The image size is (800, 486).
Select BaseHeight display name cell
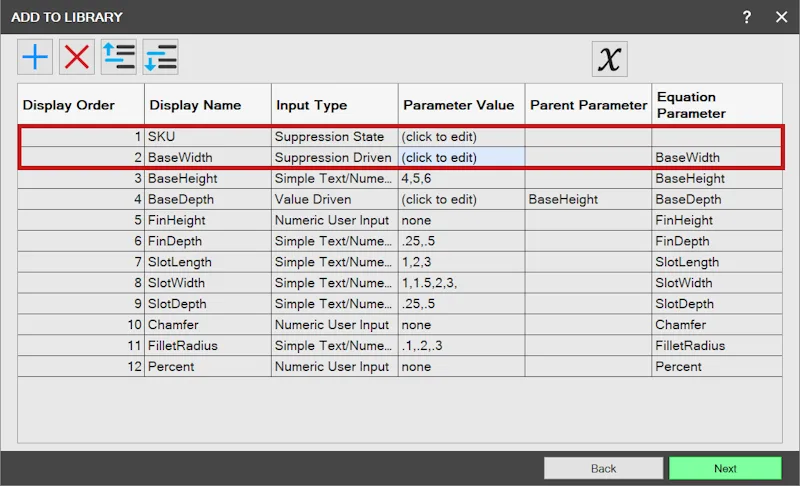click(x=208, y=178)
